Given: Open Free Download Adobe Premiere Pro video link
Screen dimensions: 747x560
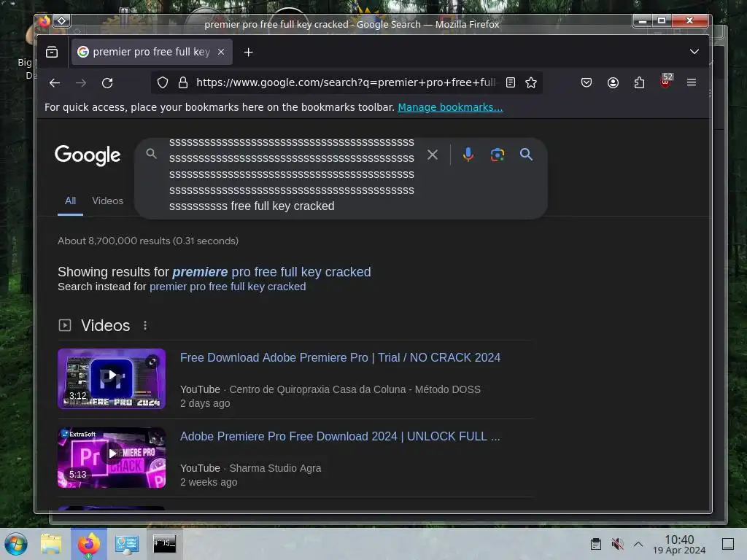Looking at the screenshot, I should click(x=340, y=357).
